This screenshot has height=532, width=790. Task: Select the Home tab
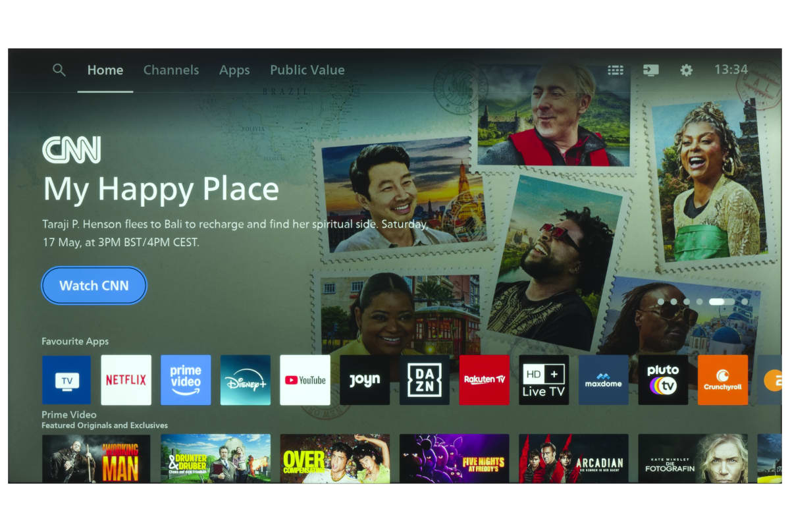(105, 70)
